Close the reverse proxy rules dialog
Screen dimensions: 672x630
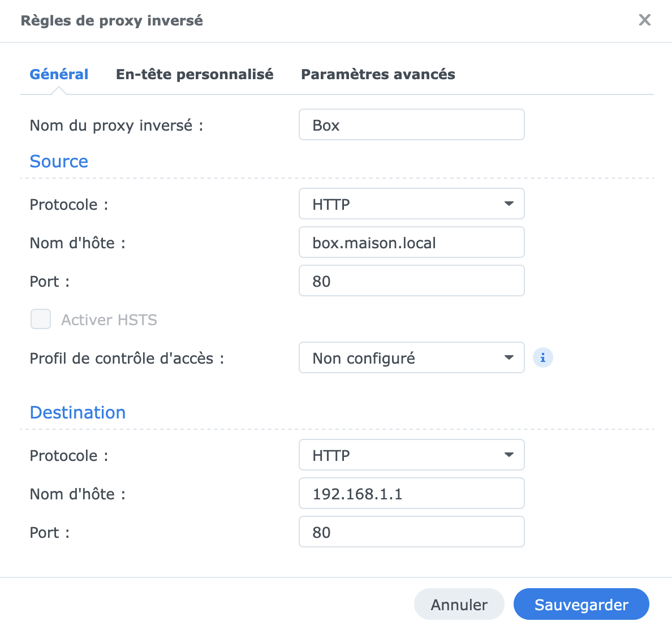tap(644, 20)
